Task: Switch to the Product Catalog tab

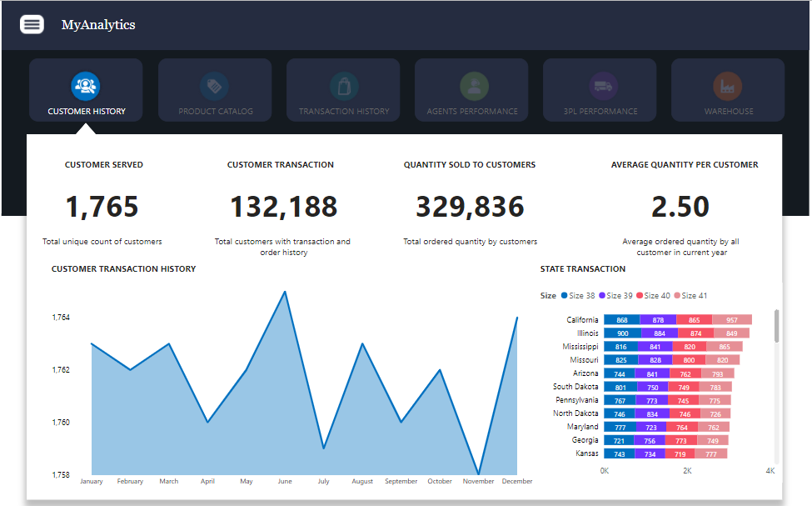Action: click(215, 111)
